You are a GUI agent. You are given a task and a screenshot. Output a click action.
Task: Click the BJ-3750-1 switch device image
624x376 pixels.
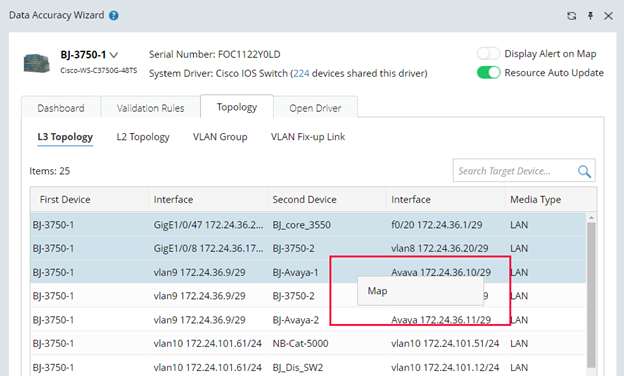[x=37, y=63]
